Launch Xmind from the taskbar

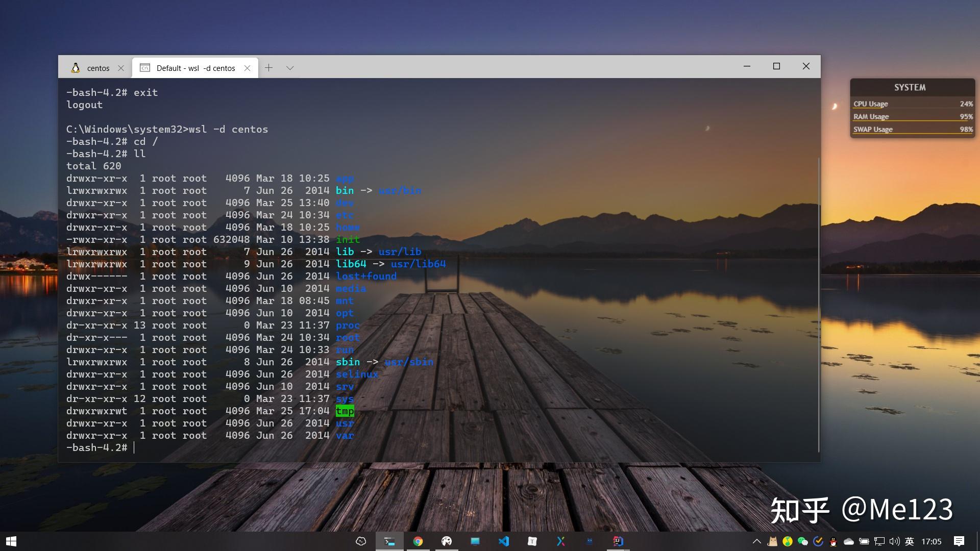(x=561, y=541)
